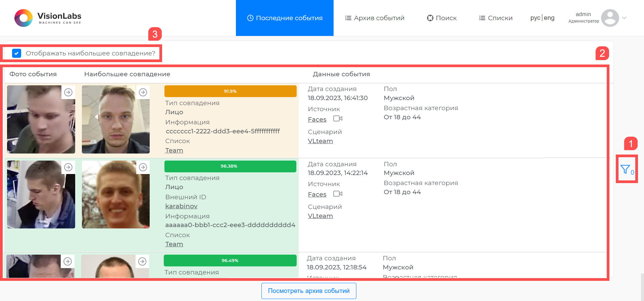The image size is (644, 301).
Task: Open arrow icon on 96.49% match photo
Action: [142, 261]
